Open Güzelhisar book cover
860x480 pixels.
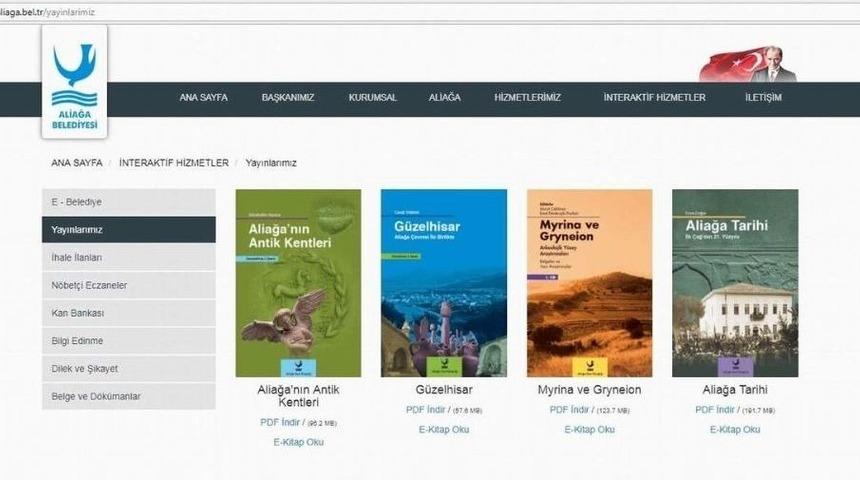tap(444, 283)
